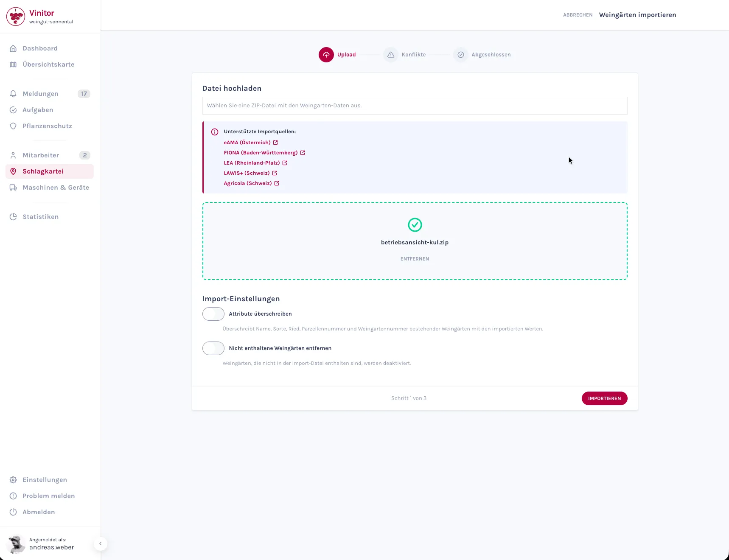Screen dimensions: 729x560
Task: Click the Mitarbeiter badge showing 2
Action: pyautogui.click(x=85, y=155)
